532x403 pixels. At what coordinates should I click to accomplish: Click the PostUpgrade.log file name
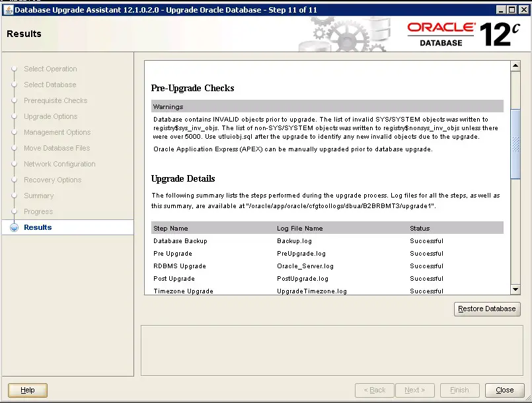pos(303,279)
